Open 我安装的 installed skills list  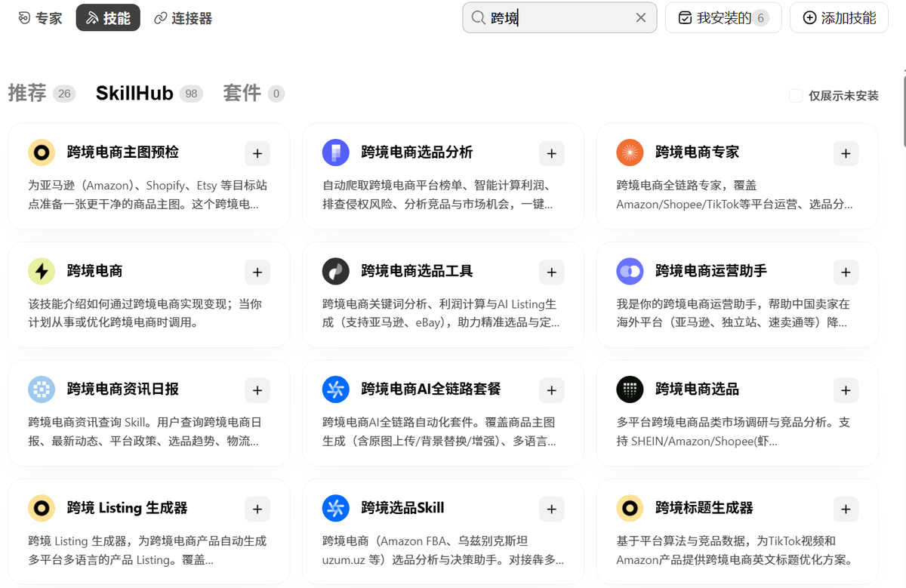pyautogui.click(x=723, y=17)
